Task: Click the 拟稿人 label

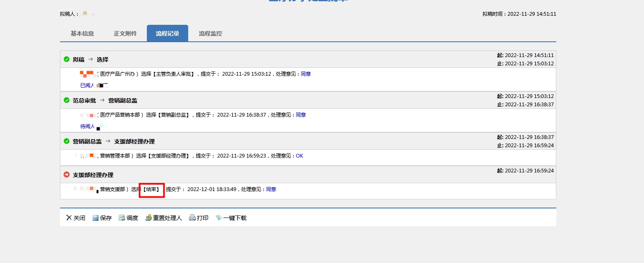Action: click(x=69, y=14)
